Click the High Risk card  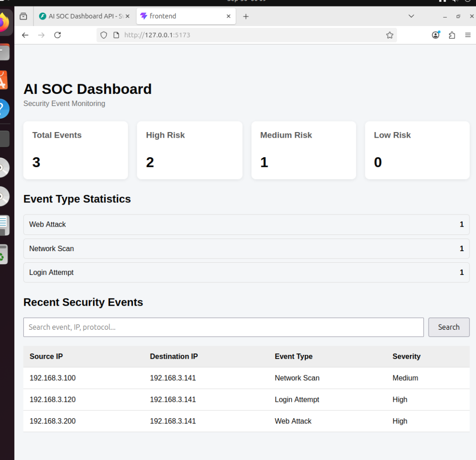click(x=190, y=150)
